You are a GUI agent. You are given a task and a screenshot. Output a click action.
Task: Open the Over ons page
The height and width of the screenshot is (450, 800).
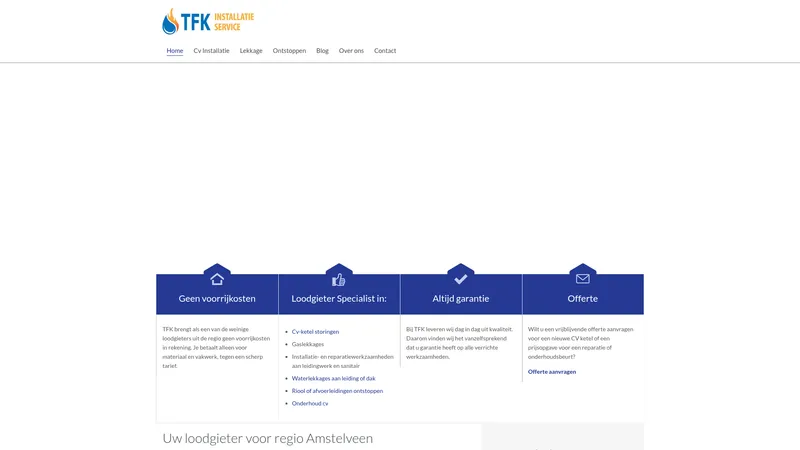[351, 51]
